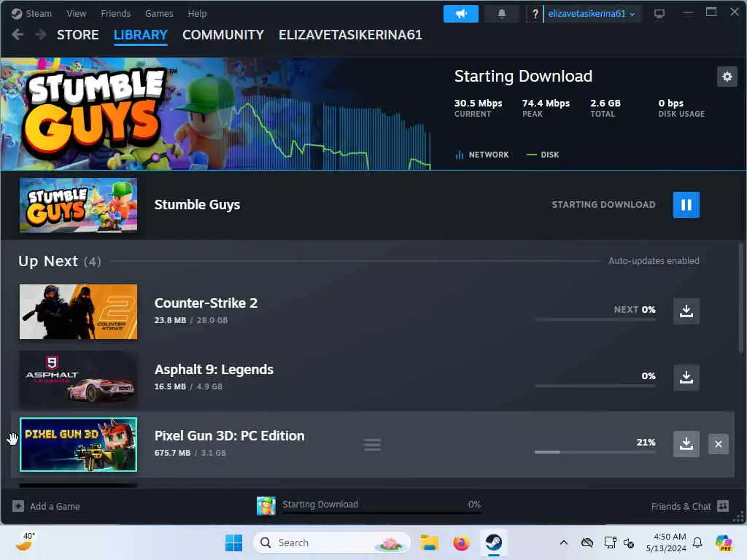Download Asphalt 9: Legends now
The image size is (747, 560).
686,378
